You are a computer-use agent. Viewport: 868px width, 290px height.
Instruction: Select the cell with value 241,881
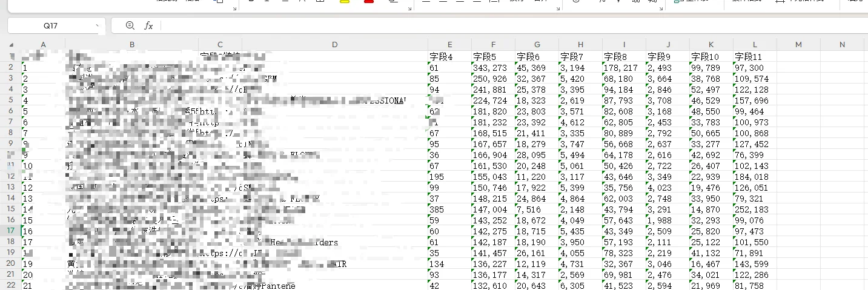tap(493, 90)
